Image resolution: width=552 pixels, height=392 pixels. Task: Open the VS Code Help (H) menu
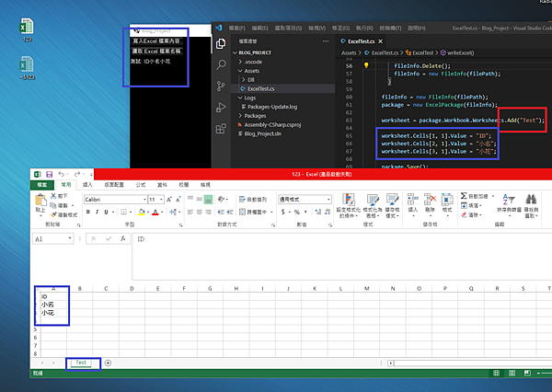coord(417,28)
